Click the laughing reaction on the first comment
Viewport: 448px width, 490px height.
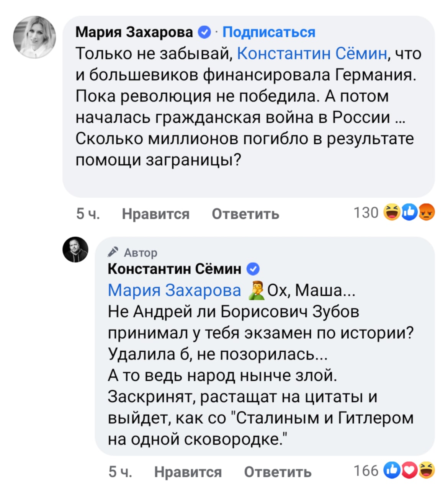click(391, 213)
